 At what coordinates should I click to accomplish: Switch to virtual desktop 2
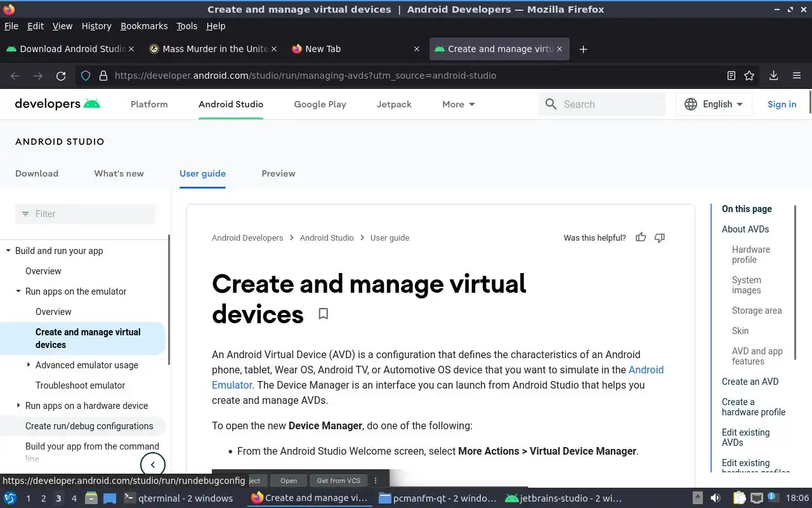pyautogui.click(x=43, y=498)
